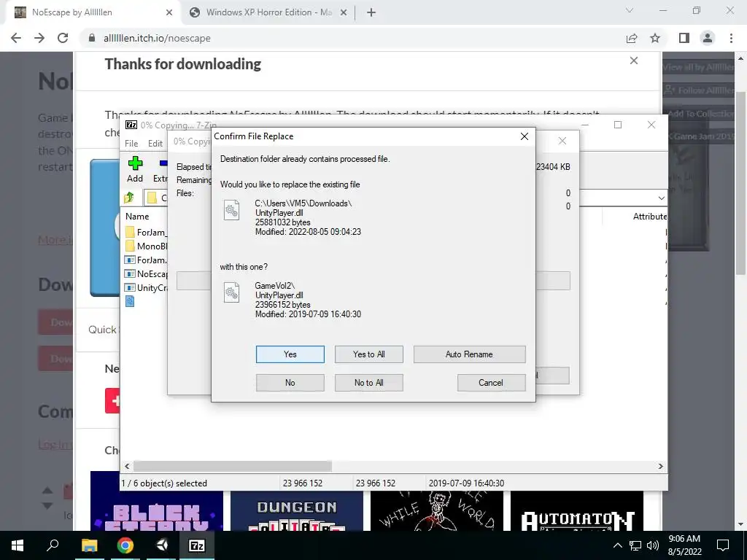Screen dimensions: 747x560
Task: Click the volume speaker tray icon
Action: point(653,545)
